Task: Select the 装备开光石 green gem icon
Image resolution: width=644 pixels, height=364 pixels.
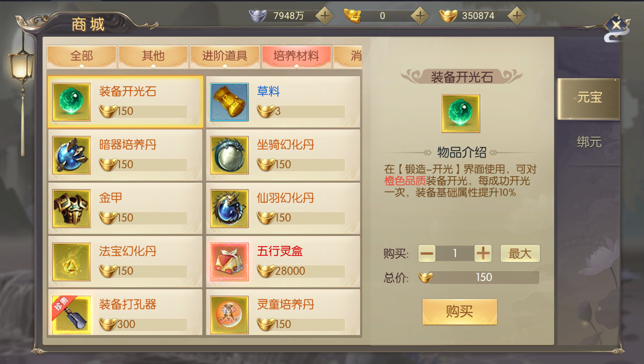Action: coord(71,102)
